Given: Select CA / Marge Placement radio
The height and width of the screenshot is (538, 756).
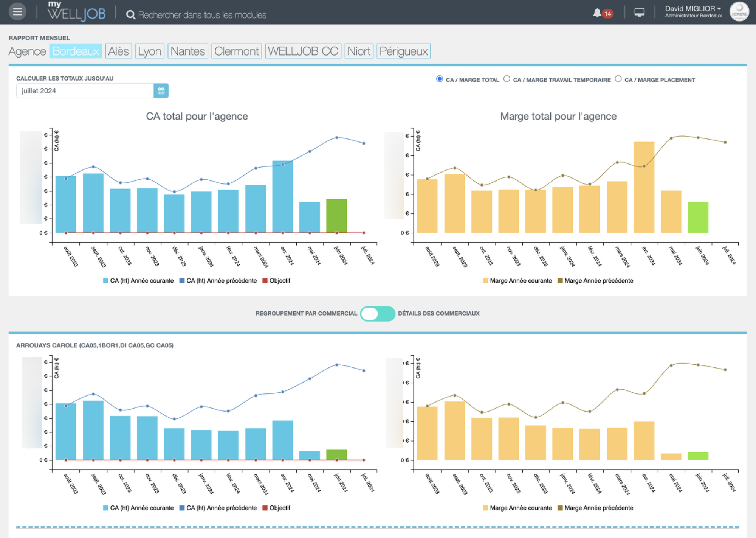Looking at the screenshot, I should pos(618,79).
